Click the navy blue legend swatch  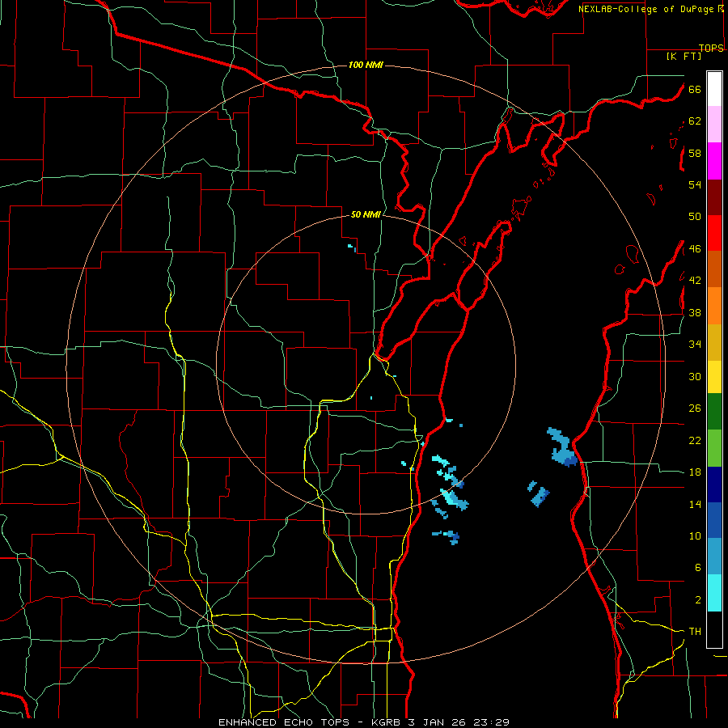(714, 485)
